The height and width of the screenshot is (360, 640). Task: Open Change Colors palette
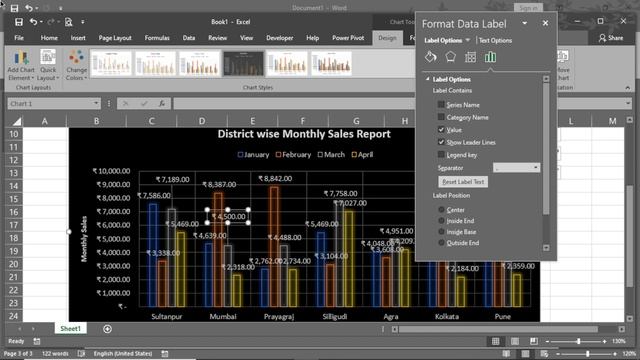tap(76, 66)
